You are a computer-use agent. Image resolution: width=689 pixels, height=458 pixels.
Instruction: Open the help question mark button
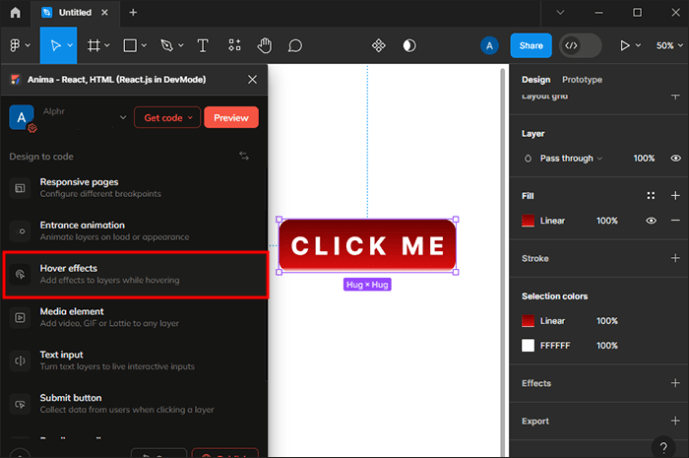pyautogui.click(x=663, y=447)
